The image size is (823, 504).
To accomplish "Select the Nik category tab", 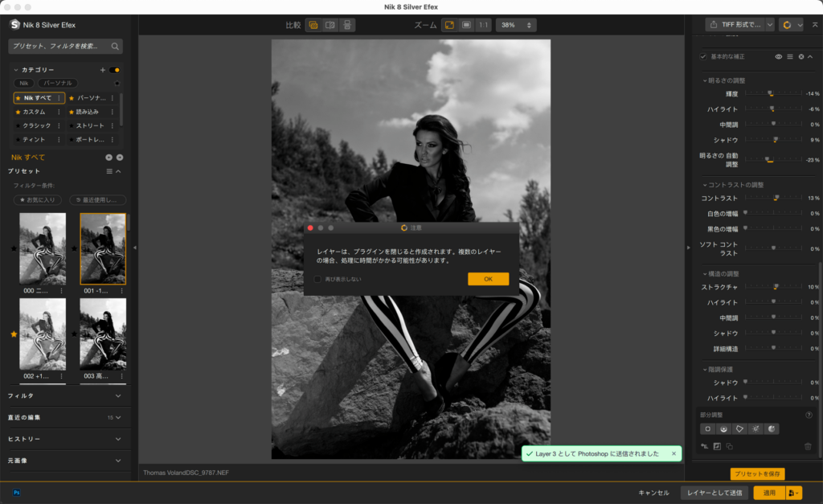I will 23,83.
